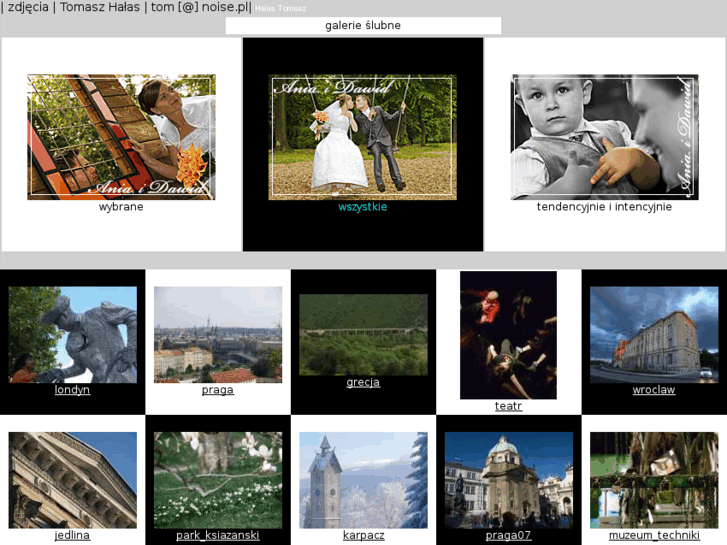Open the karpacz snowy tower thumbnail

tap(363, 480)
